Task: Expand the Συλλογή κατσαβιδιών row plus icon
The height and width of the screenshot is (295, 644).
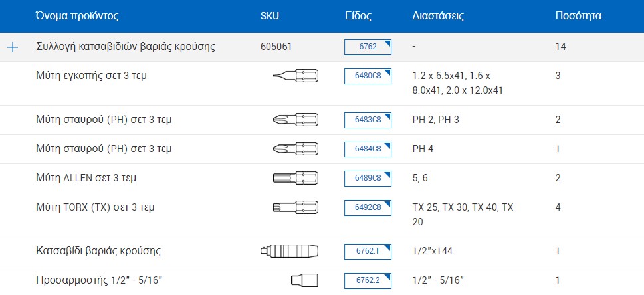Action: tap(13, 47)
